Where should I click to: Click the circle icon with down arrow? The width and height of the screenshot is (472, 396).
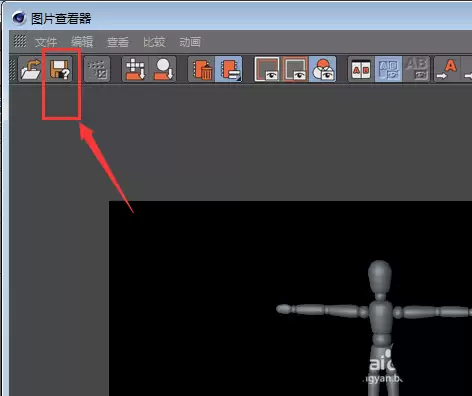click(x=163, y=69)
